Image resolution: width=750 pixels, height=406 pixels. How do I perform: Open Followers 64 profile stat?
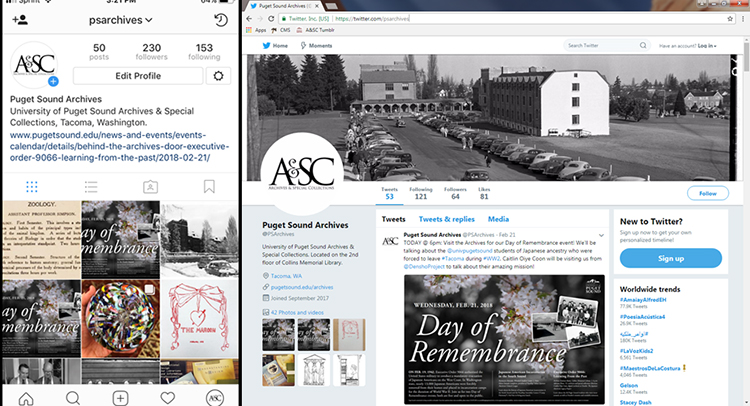(x=455, y=193)
